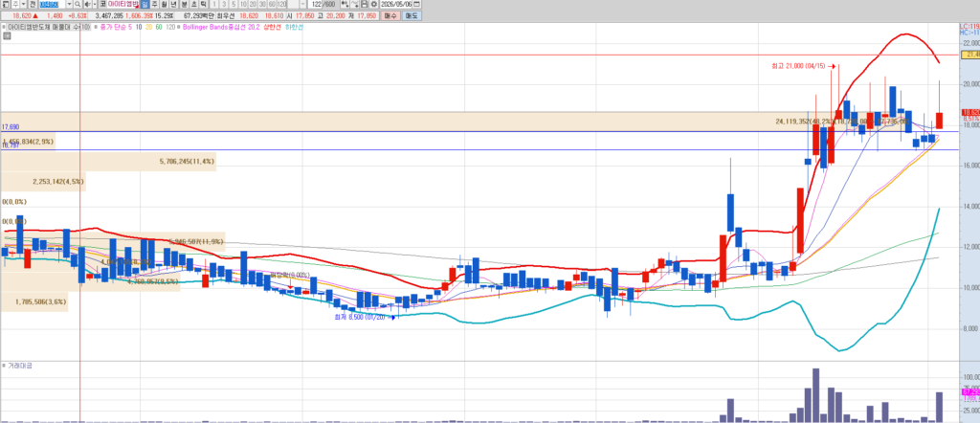Click the 17,690 horizontal line label
This screenshot has width=980, height=423.
tap(10, 126)
